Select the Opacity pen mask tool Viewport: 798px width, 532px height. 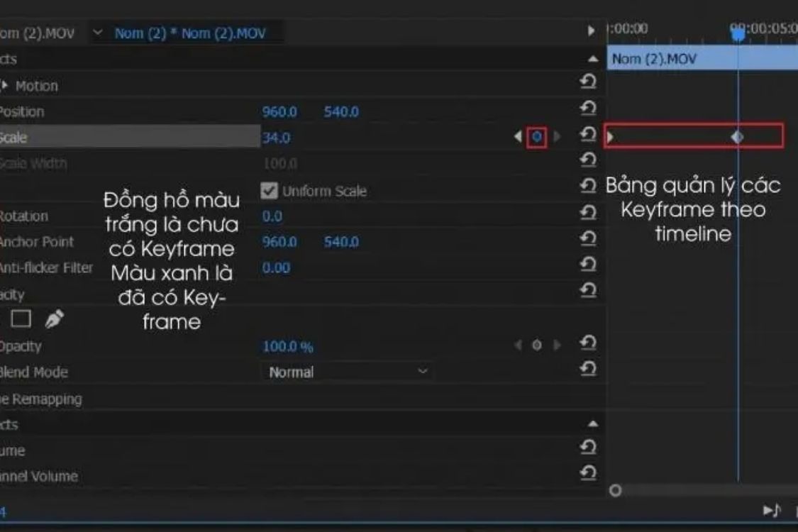pos(54,320)
